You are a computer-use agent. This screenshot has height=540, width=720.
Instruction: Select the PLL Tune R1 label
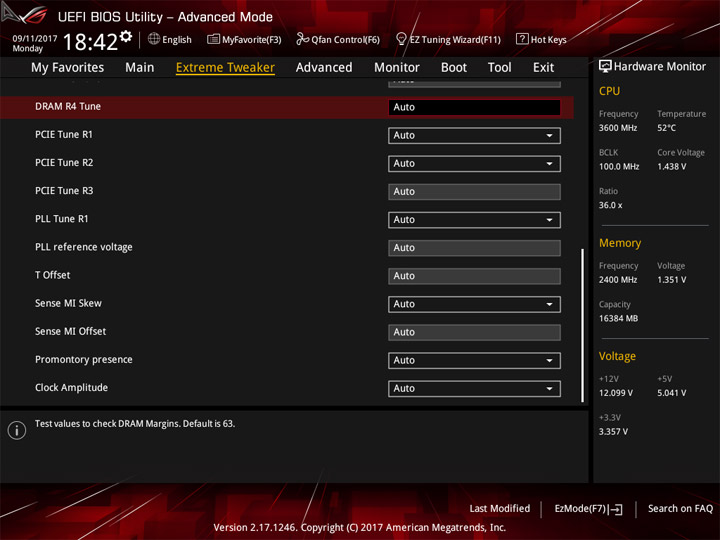click(62, 219)
